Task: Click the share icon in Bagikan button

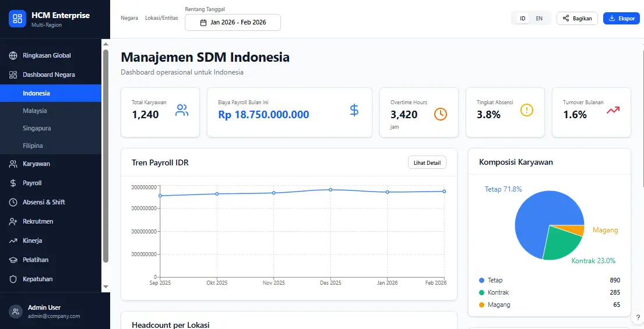Action: [x=566, y=19]
